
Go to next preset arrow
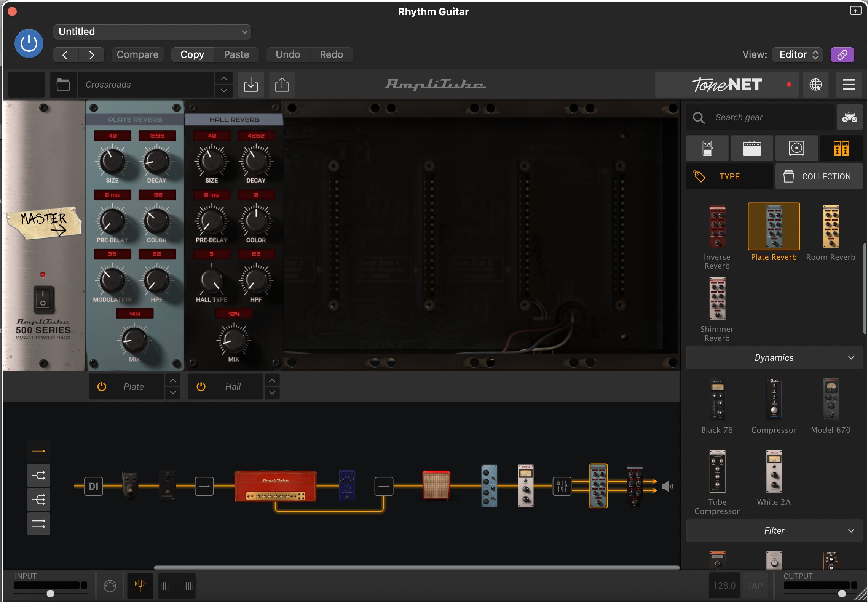pos(91,55)
